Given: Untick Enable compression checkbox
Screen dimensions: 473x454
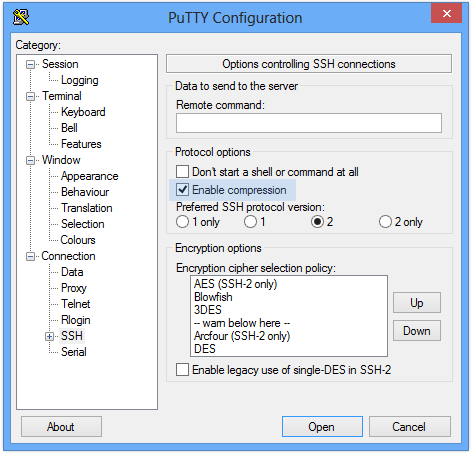Looking at the screenshot, I should coord(182,190).
